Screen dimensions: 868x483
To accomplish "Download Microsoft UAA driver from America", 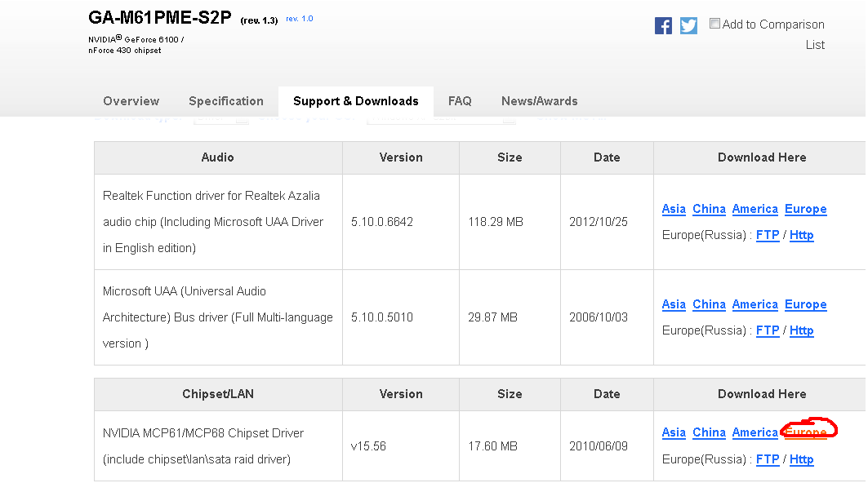I will coord(754,304).
